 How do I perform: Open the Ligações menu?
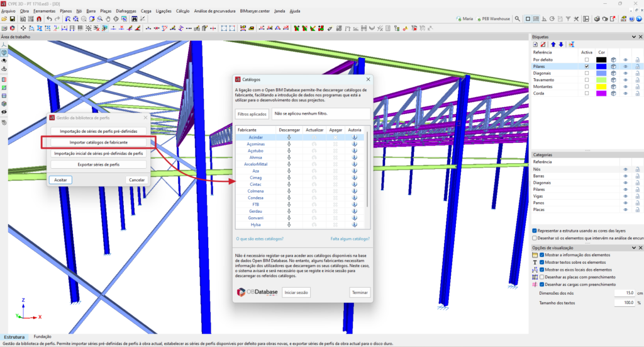163,11
